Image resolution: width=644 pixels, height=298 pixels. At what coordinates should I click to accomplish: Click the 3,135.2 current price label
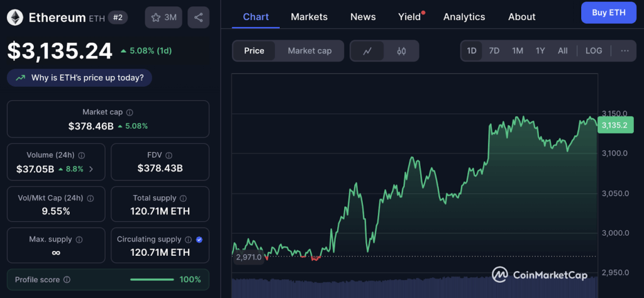pos(614,125)
